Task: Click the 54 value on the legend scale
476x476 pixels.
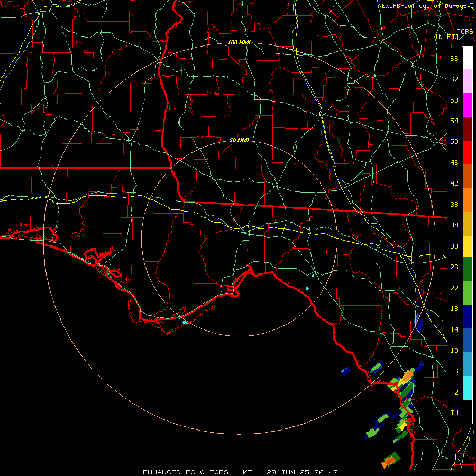Action: click(454, 121)
